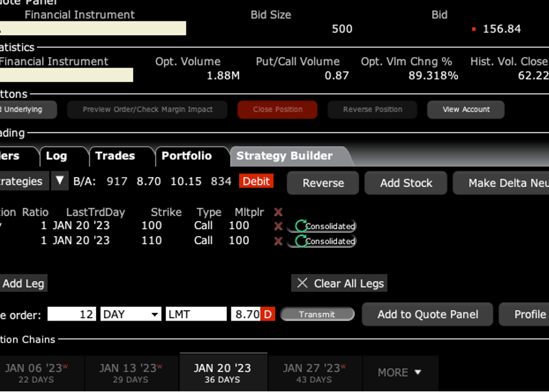Click Consolidated refresh icon for 100 strike leg
This screenshot has height=392, width=549.
[301, 226]
